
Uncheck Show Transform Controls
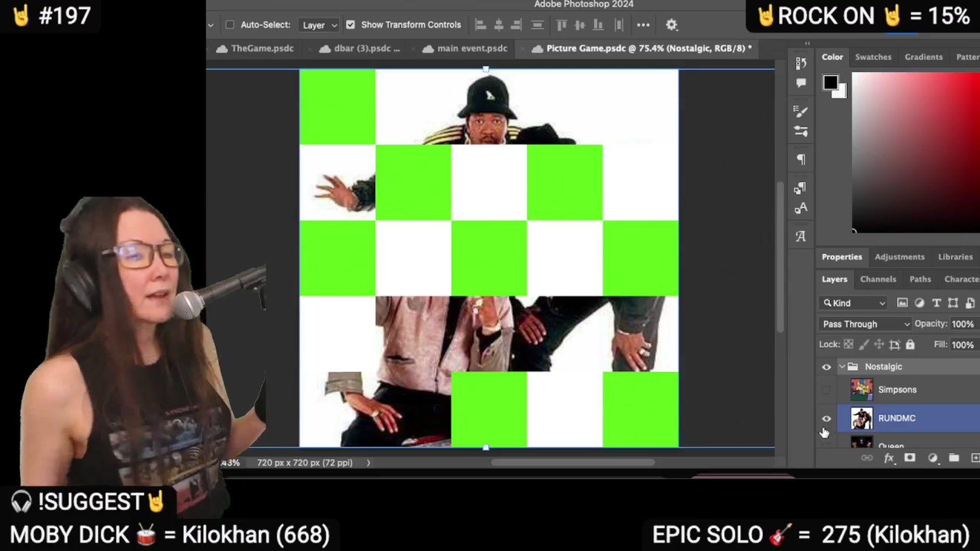pos(350,24)
